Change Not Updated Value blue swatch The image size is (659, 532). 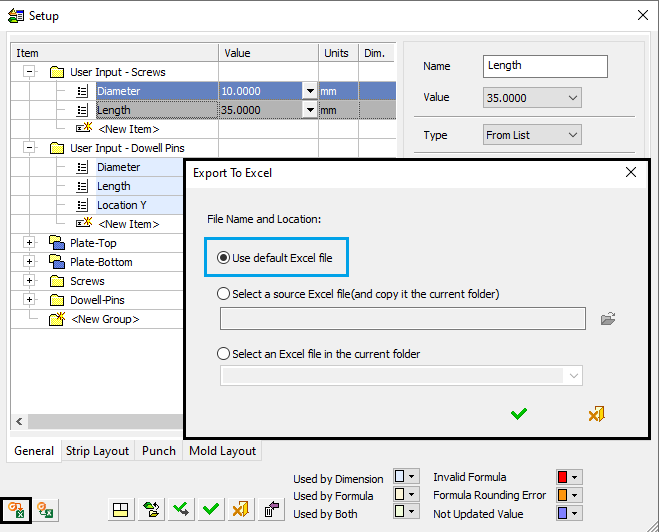click(569, 513)
